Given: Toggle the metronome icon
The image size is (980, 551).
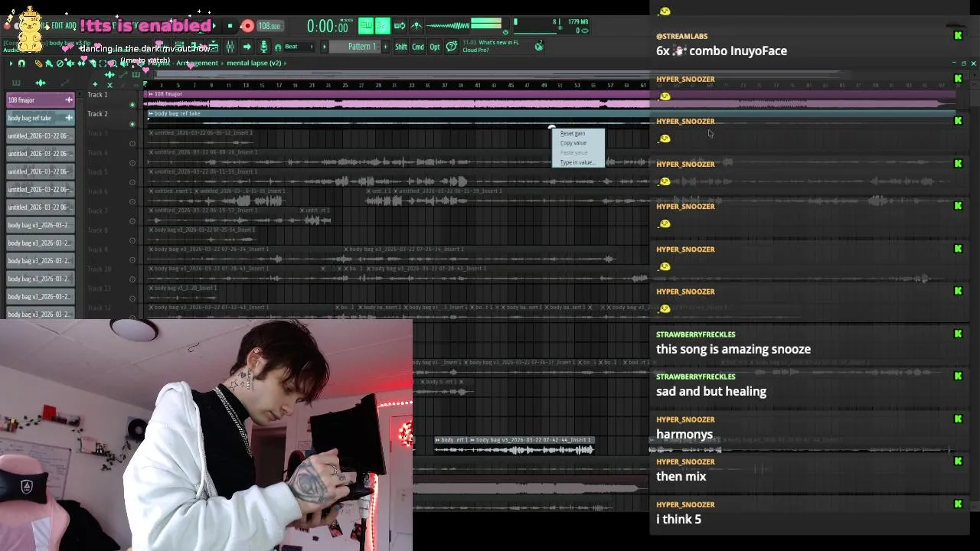Looking at the screenshot, I should point(416,26).
